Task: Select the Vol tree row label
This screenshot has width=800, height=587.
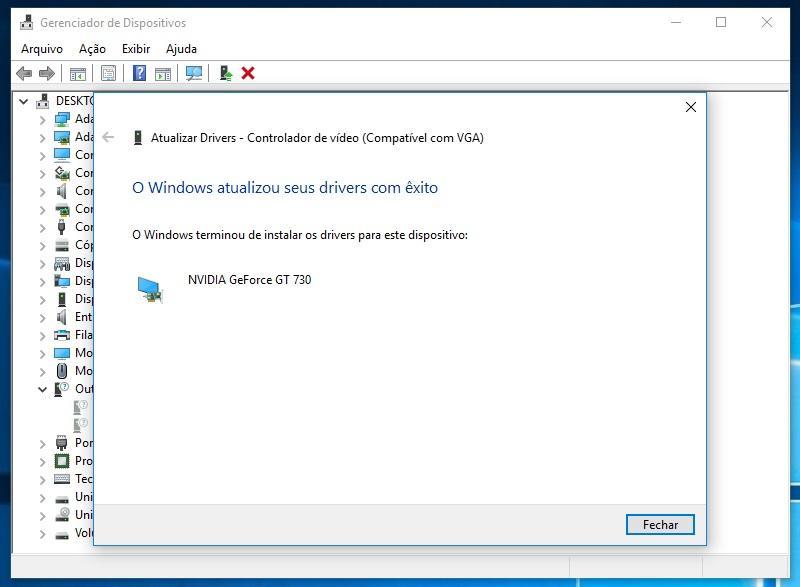Action: [x=84, y=533]
